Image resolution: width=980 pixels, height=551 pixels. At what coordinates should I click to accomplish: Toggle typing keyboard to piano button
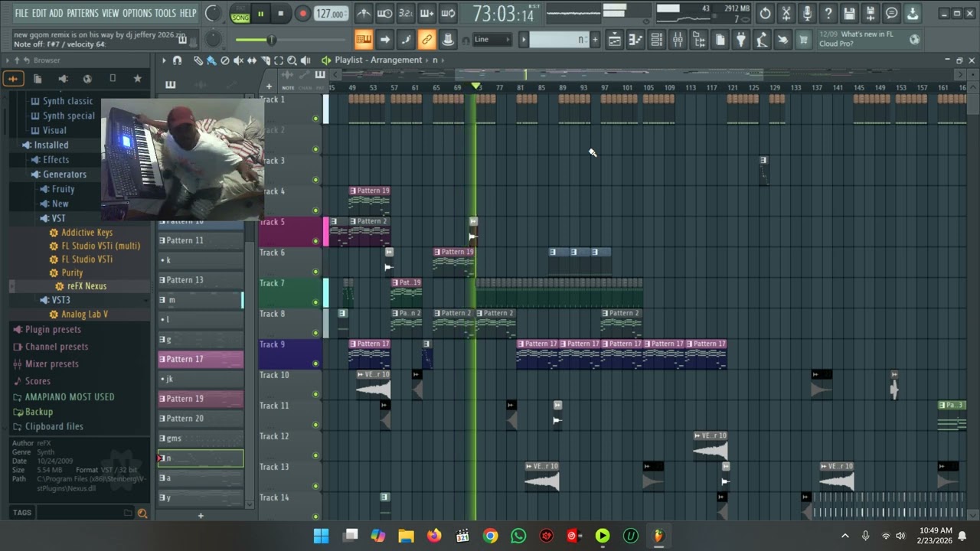click(364, 40)
